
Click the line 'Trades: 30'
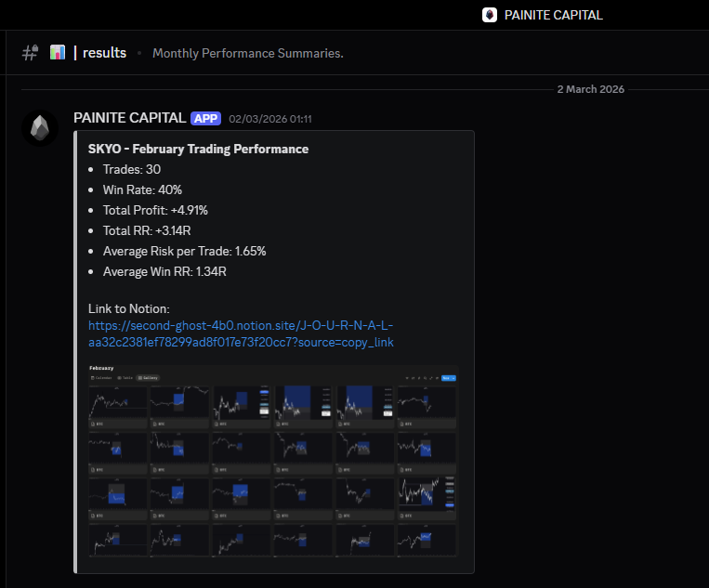point(132,169)
